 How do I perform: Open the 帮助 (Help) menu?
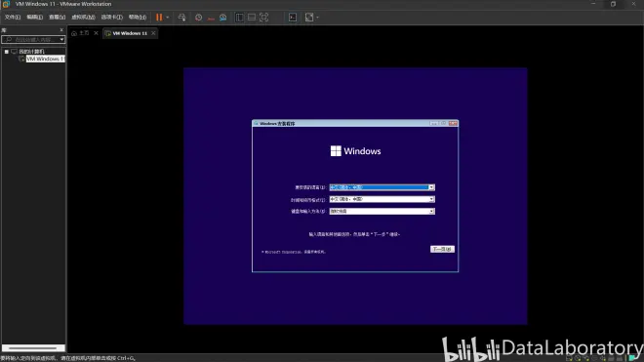point(138,18)
